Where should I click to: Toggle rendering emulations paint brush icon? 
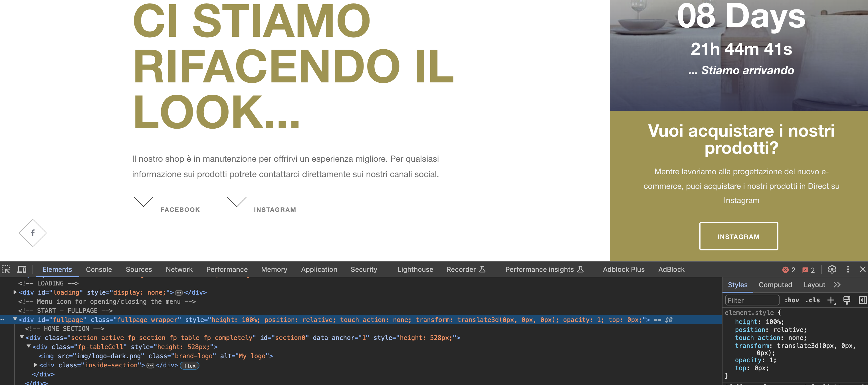[847, 300]
